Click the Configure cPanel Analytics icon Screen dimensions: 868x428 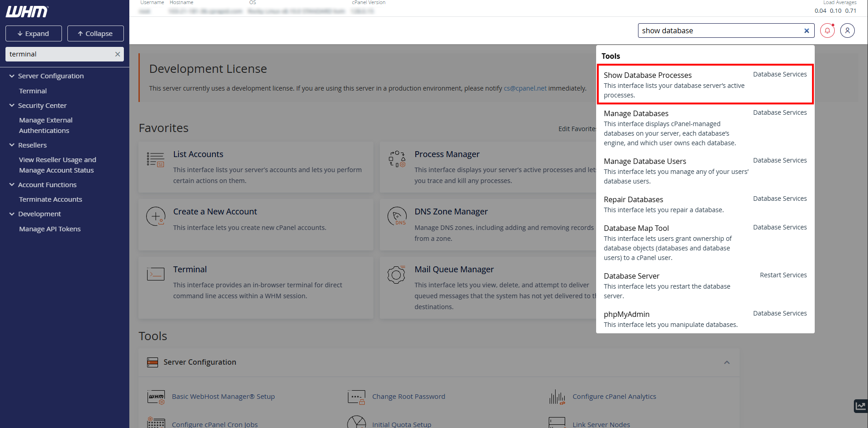(x=557, y=397)
